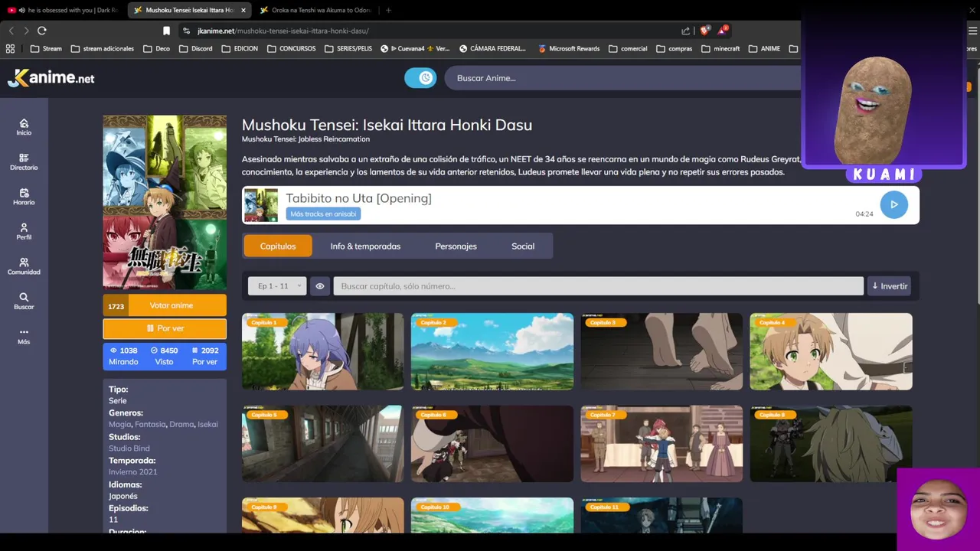Open the Más menu in sidebar
The height and width of the screenshot is (551, 980).
(x=24, y=336)
